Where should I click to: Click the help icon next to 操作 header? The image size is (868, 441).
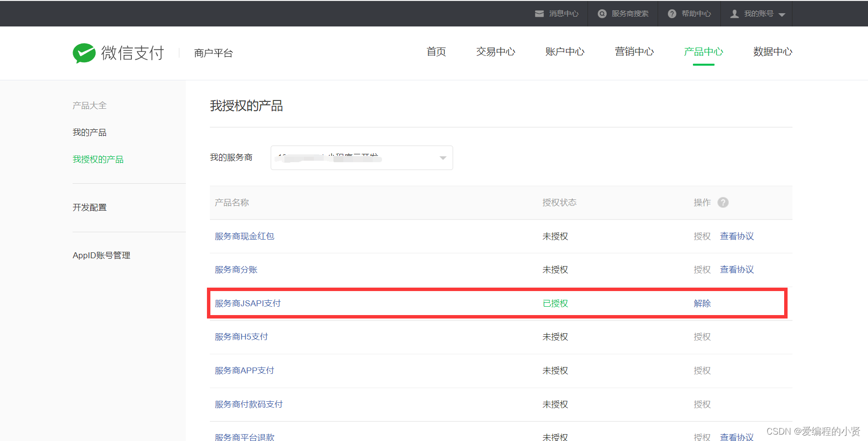coord(723,202)
